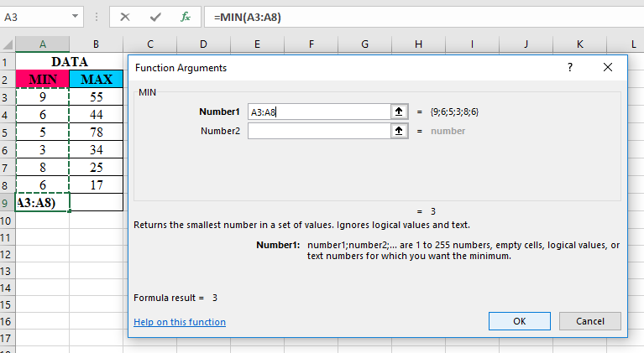
Task: Select column D header
Action: 203,44
